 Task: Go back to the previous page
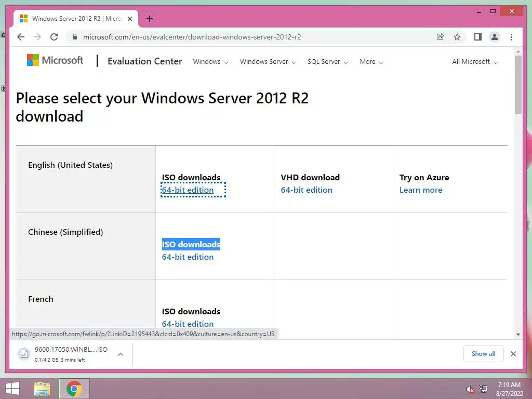pos(21,37)
